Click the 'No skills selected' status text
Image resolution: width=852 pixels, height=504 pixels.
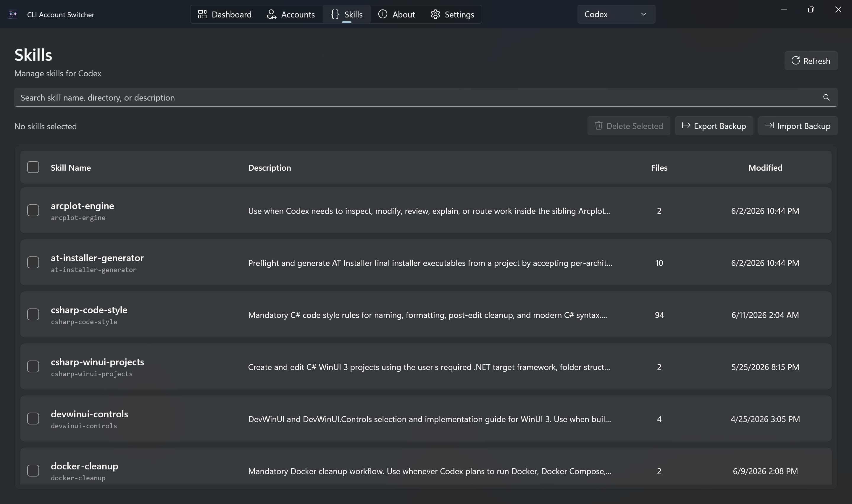46,126
